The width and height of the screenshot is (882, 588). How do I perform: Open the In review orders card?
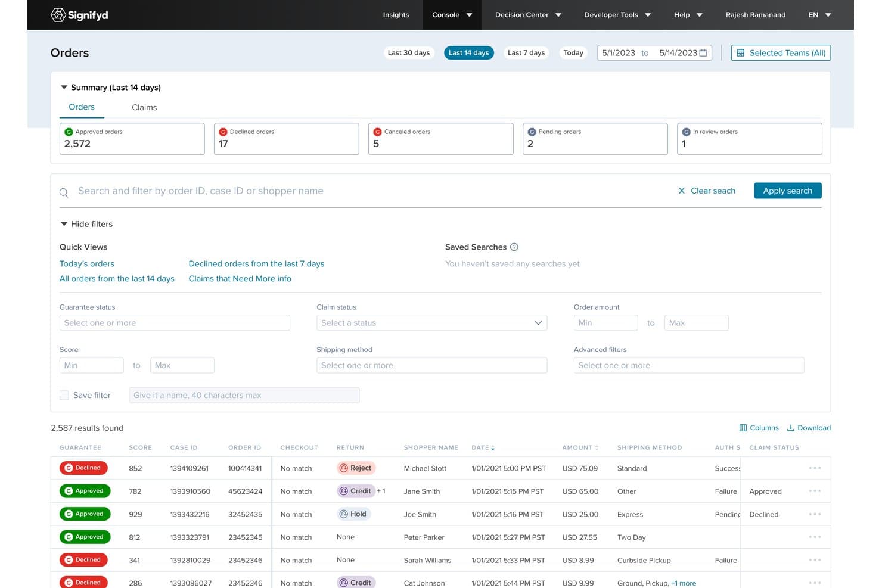[x=750, y=139]
